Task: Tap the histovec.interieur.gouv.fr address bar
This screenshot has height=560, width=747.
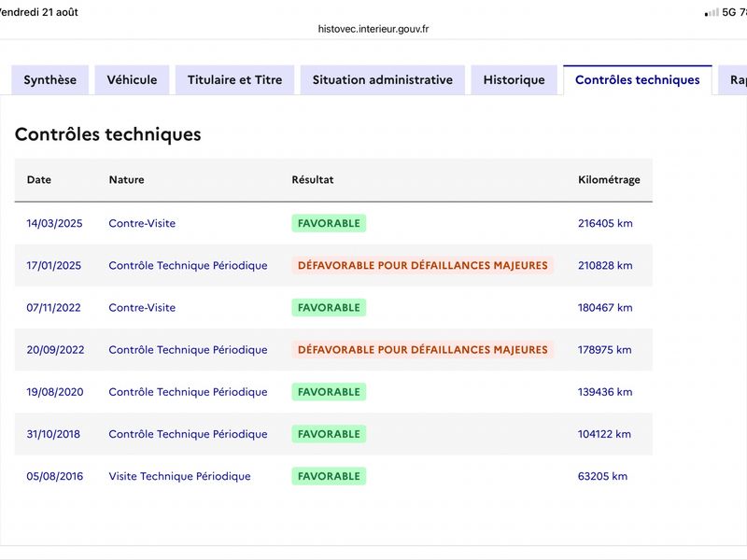Action: click(x=373, y=29)
